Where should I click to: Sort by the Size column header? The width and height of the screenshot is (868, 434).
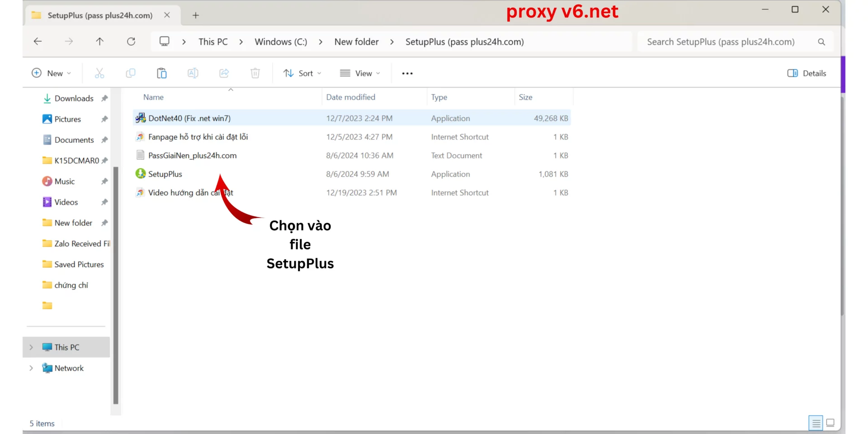click(x=525, y=97)
